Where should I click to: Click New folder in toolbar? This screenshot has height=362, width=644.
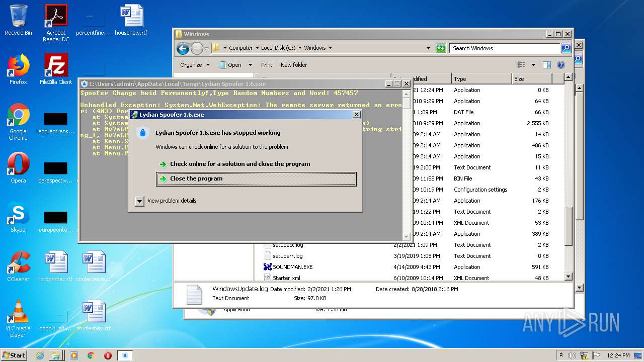tap(294, 65)
